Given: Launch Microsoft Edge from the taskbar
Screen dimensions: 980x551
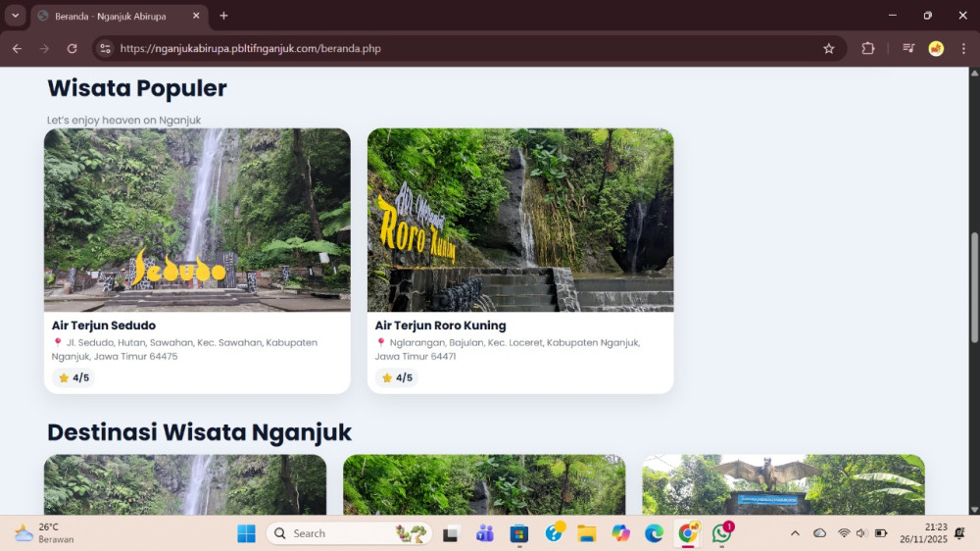Looking at the screenshot, I should pos(654,533).
